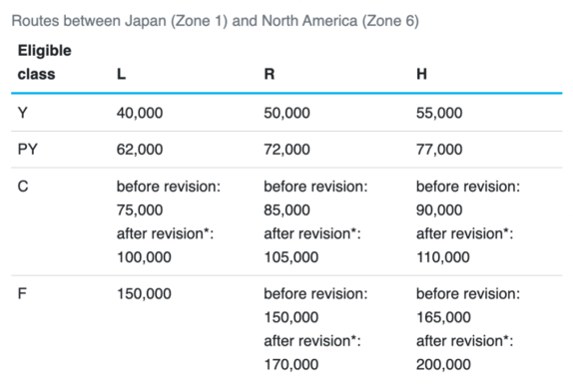573x392 pixels.
Task: Click the 40,000 value for Y class
Action: coord(140,113)
